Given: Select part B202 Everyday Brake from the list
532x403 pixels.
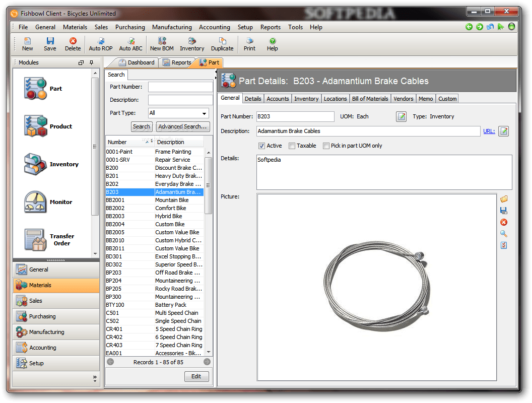Looking at the screenshot, I should (151, 183).
